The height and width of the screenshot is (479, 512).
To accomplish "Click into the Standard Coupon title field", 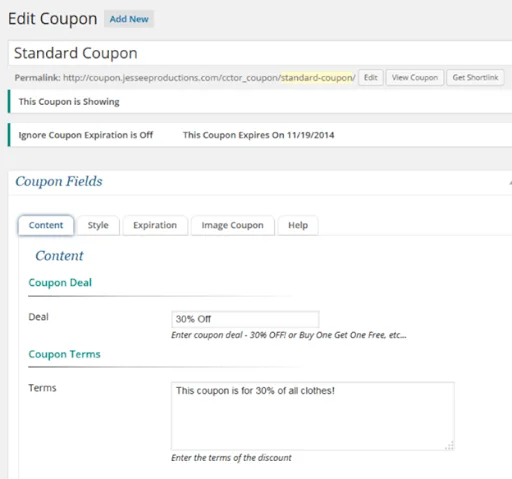I will click(260, 53).
